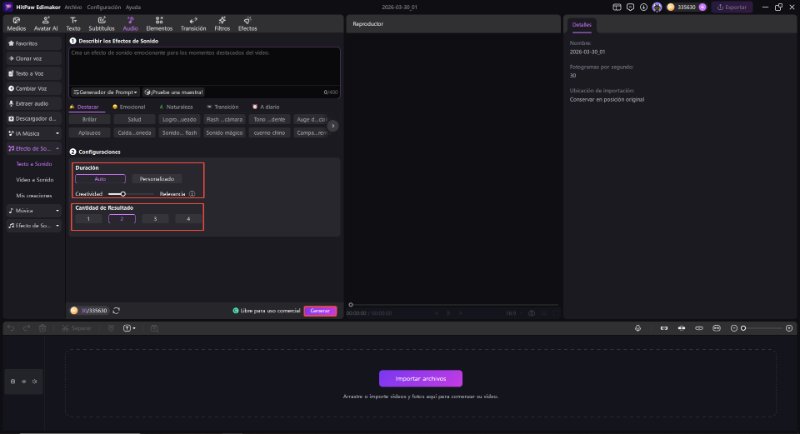Select the Detalles tab in the right panel
Screen dimensions: 800x434
[x=582, y=24]
